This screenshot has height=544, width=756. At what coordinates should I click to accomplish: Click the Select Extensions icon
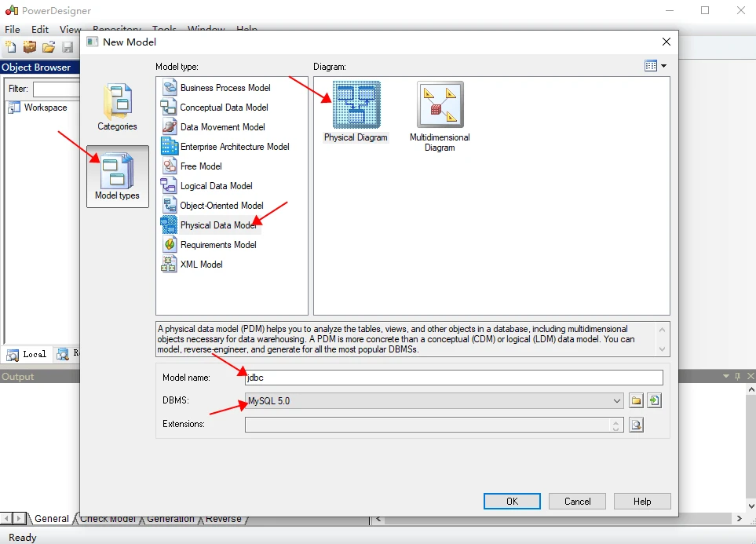[x=637, y=425]
